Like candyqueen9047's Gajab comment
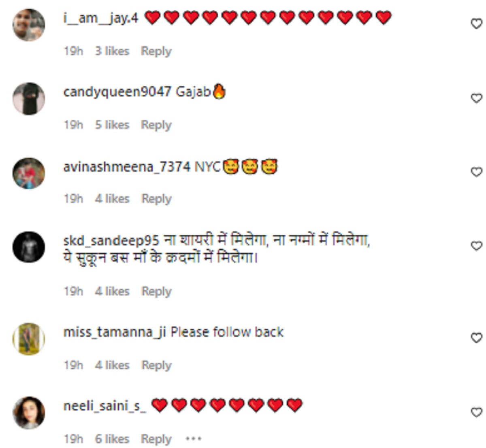This screenshot has width=486, height=448. click(x=476, y=98)
